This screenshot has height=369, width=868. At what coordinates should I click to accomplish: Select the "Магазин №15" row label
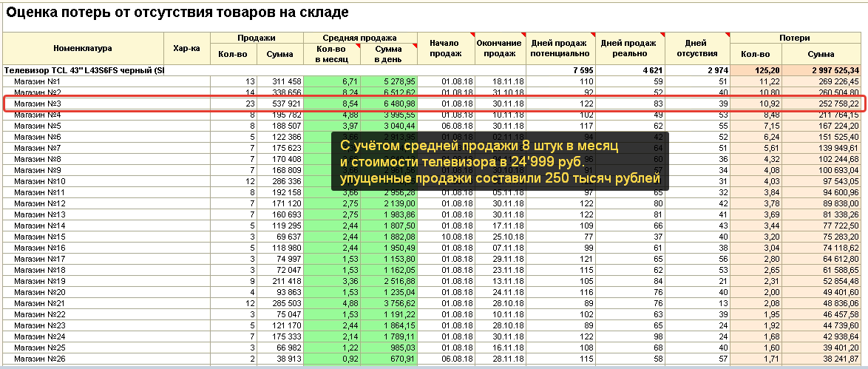click(x=39, y=237)
